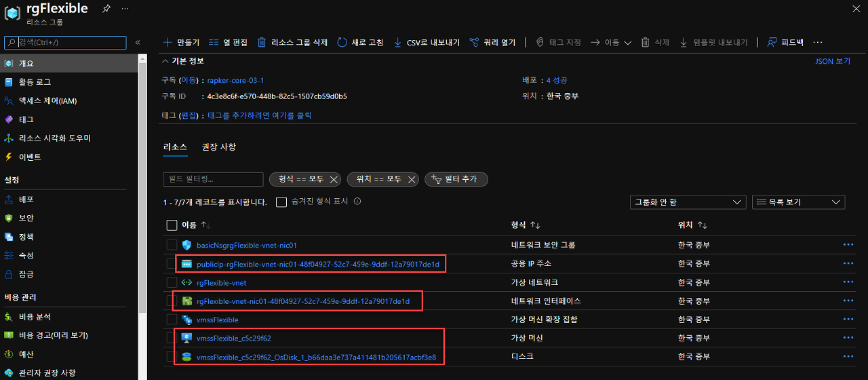
Task: Open the ellipsis menu next to rgFlexible title
Action: 126,9
